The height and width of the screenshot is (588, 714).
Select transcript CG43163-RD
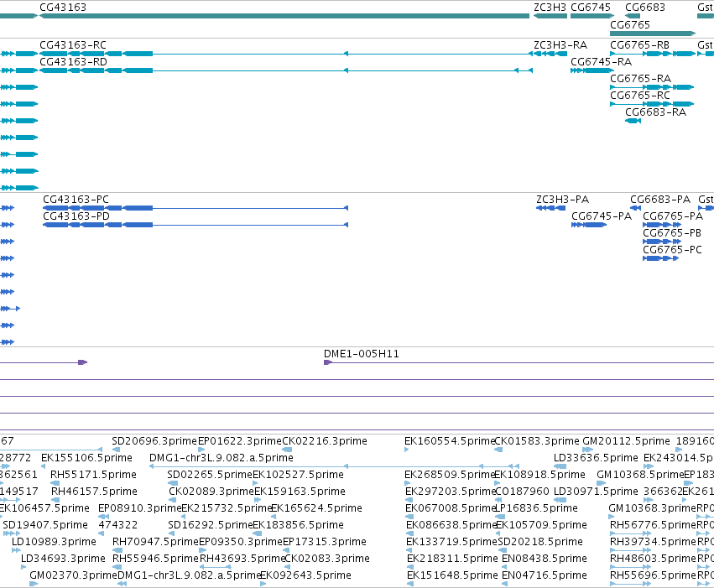tap(73, 62)
